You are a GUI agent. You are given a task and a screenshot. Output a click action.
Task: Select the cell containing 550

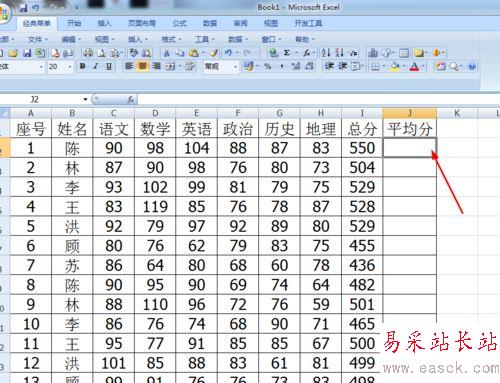362,148
